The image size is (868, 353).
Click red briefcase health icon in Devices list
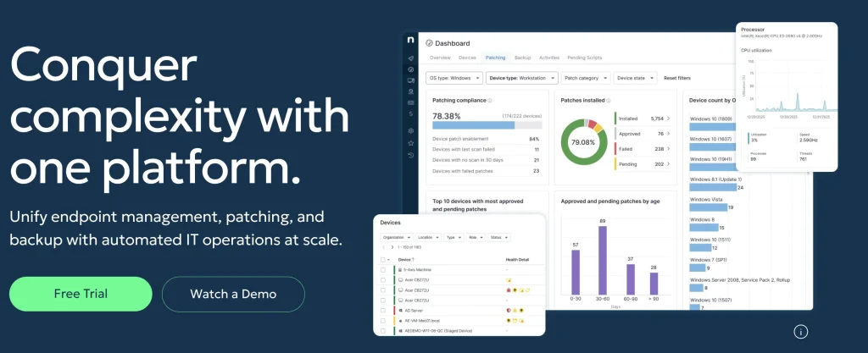tap(509, 290)
